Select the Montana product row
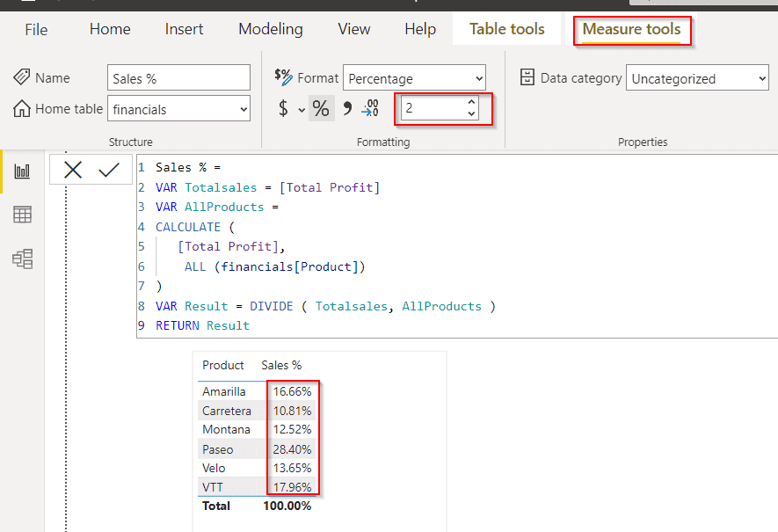Image resolution: width=778 pixels, height=532 pixels. (258, 429)
